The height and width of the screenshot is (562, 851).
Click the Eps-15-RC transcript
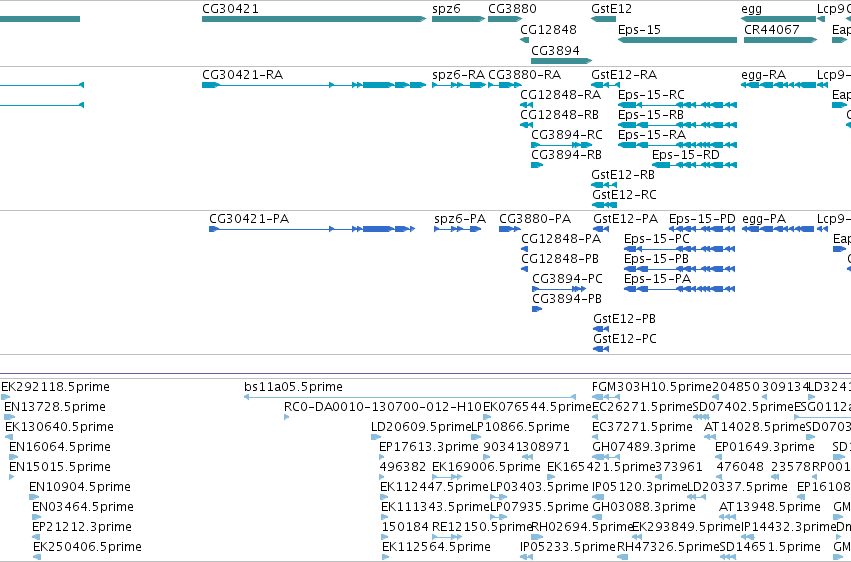click(677, 105)
